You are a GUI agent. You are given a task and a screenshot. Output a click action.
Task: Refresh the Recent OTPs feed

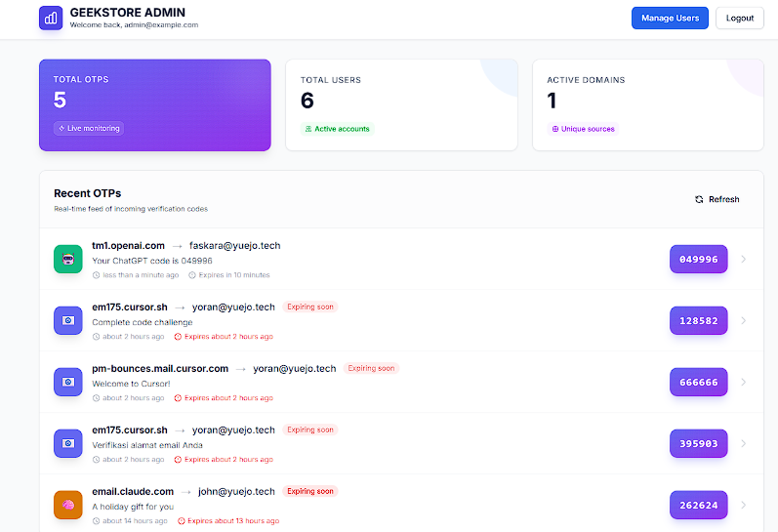[x=717, y=199]
